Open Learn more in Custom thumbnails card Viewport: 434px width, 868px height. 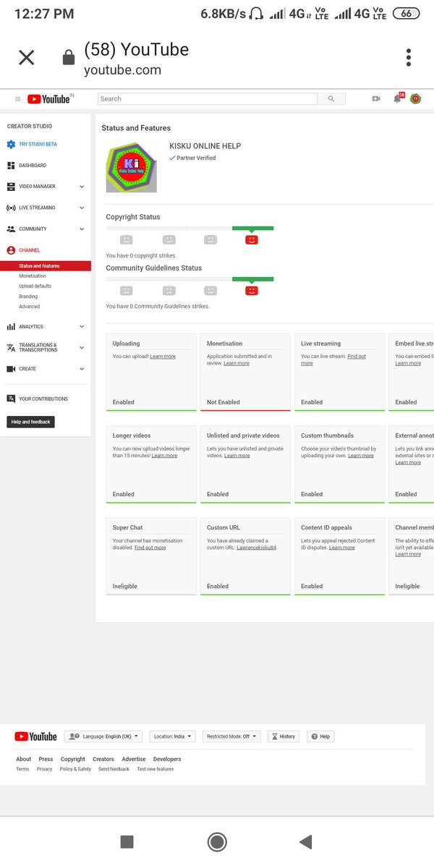point(361,456)
